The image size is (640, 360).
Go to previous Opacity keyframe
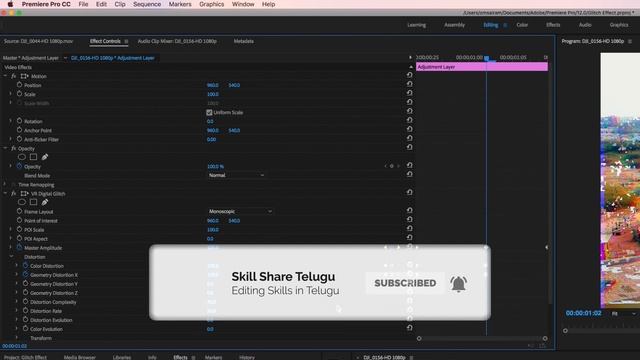[385, 166]
